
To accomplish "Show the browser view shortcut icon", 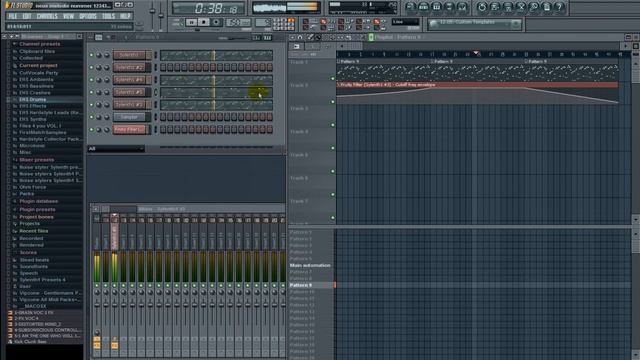I will pyautogui.click(x=449, y=7).
